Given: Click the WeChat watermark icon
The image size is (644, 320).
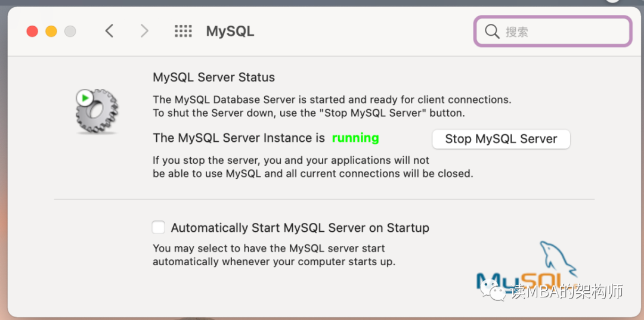Looking at the screenshot, I should (x=497, y=291).
